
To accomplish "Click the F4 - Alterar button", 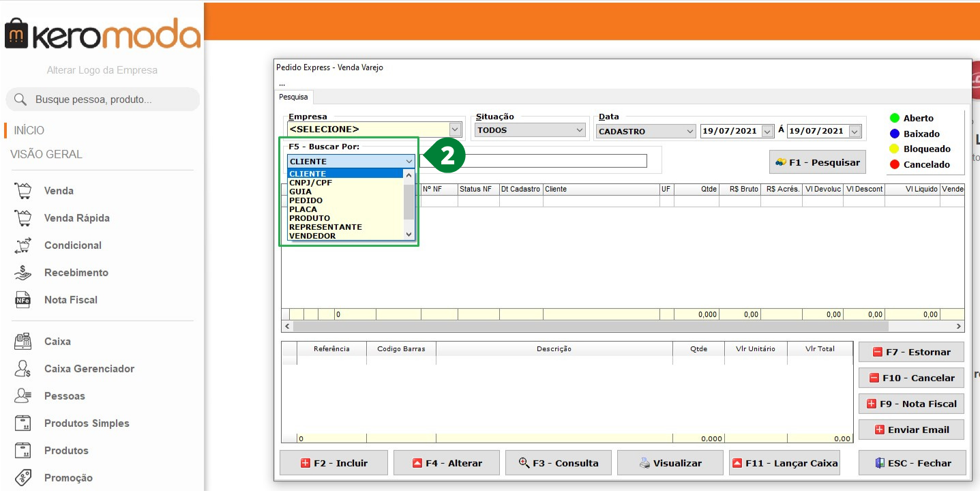I will coord(446,463).
